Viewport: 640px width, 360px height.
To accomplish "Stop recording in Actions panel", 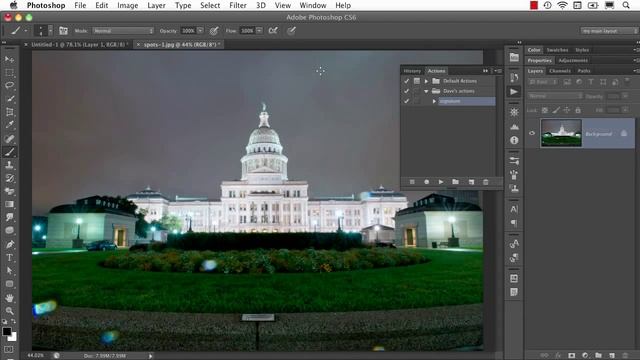I will pos(412,182).
